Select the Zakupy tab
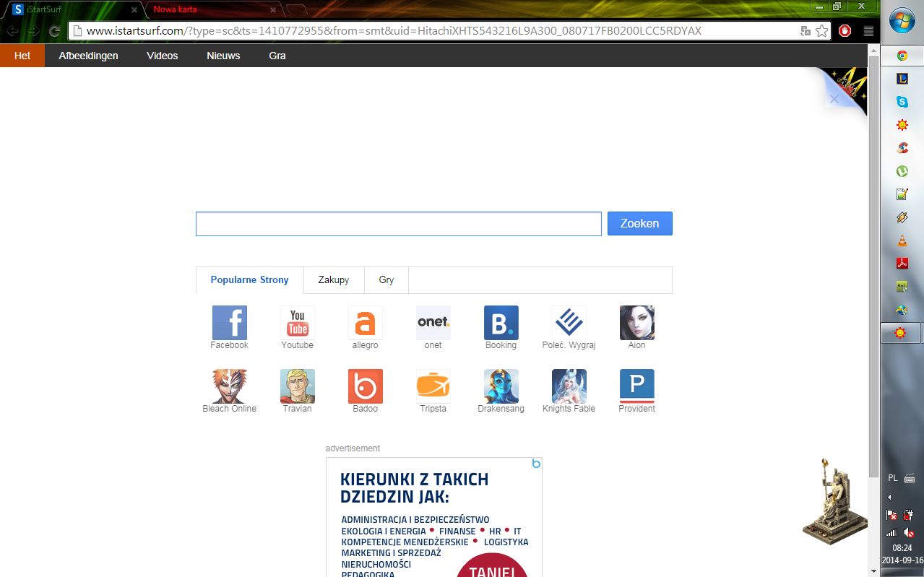 click(x=334, y=280)
